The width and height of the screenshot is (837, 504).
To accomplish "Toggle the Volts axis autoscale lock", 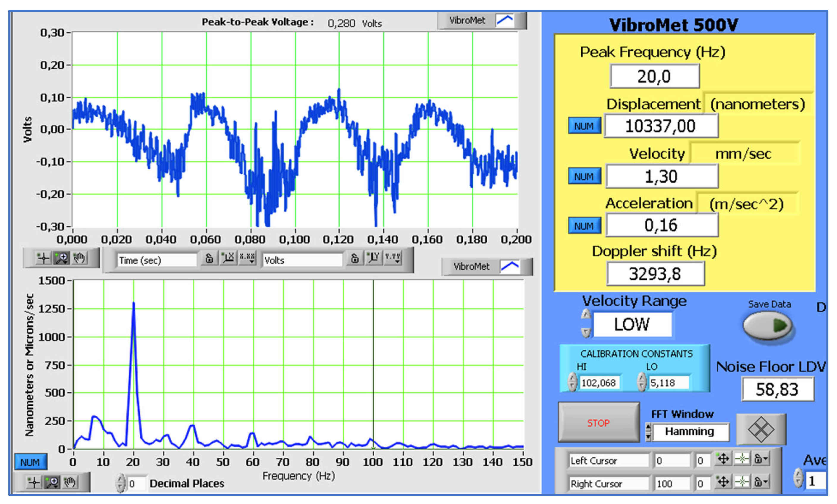I will tap(355, 258).
